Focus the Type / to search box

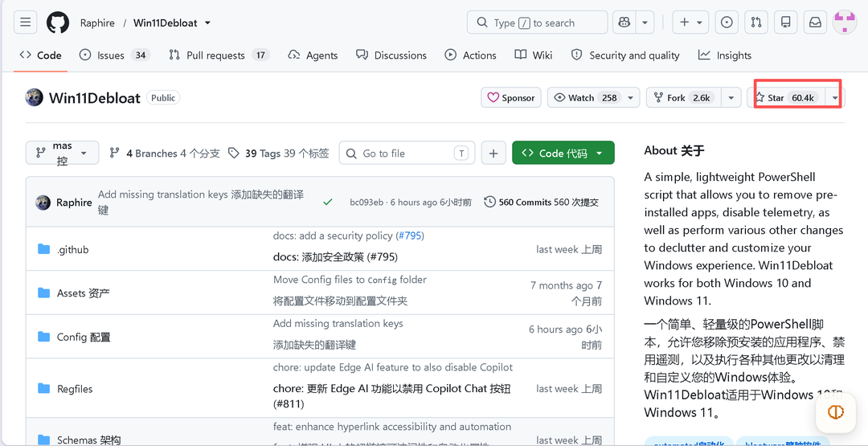(537, 23)
